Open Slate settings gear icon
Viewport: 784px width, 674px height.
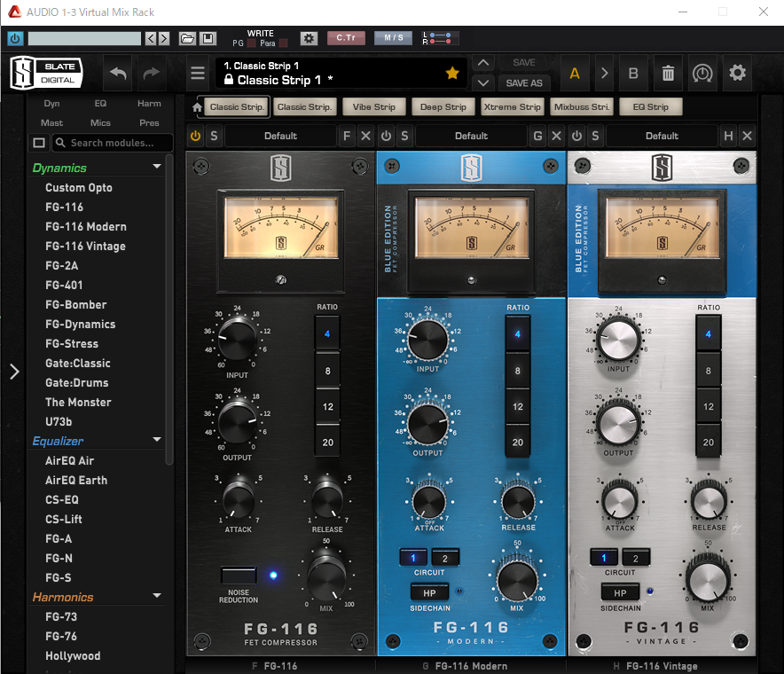tap(737, 74)
